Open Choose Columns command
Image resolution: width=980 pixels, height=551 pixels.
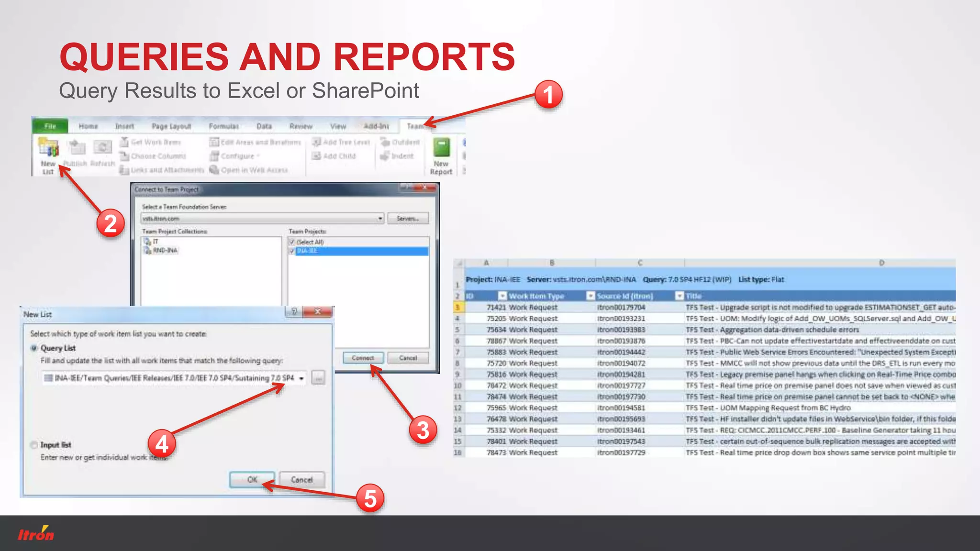coord(152,156)
